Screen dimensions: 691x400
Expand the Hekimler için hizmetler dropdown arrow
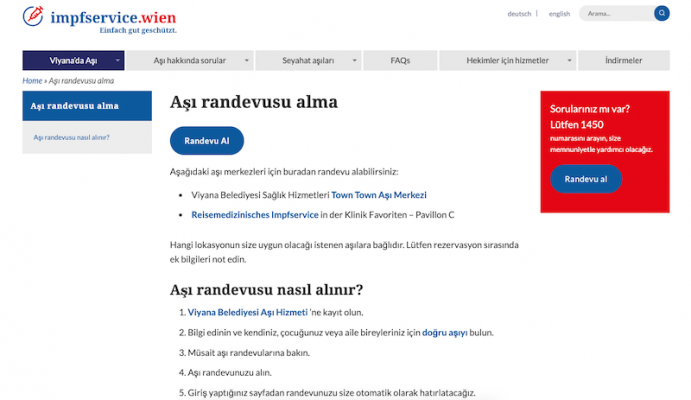tap(568, 61)
